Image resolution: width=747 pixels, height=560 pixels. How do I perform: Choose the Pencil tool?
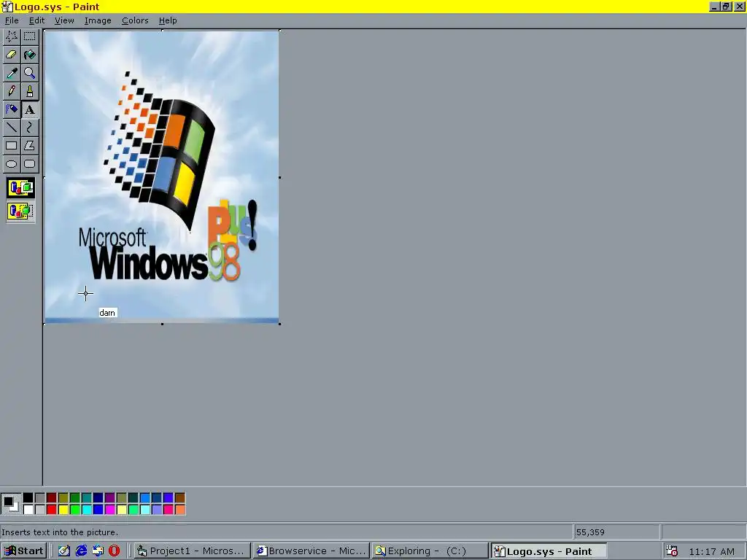click(x=12, y=91)
